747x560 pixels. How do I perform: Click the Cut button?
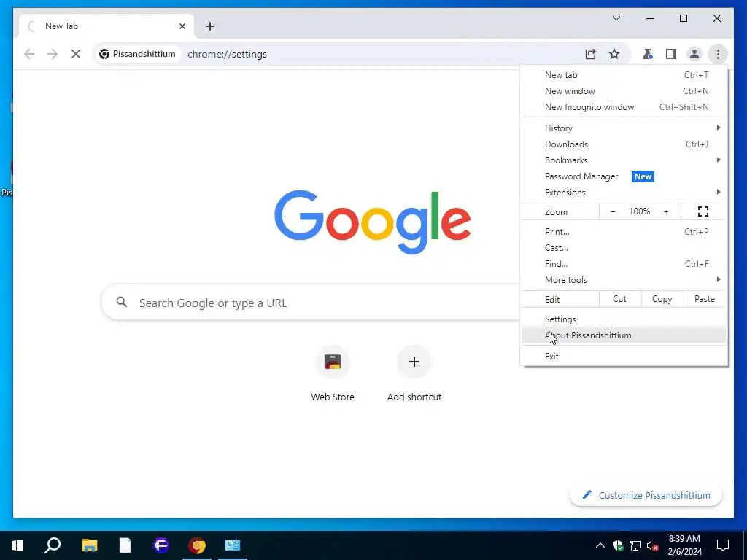click(619, 299)
